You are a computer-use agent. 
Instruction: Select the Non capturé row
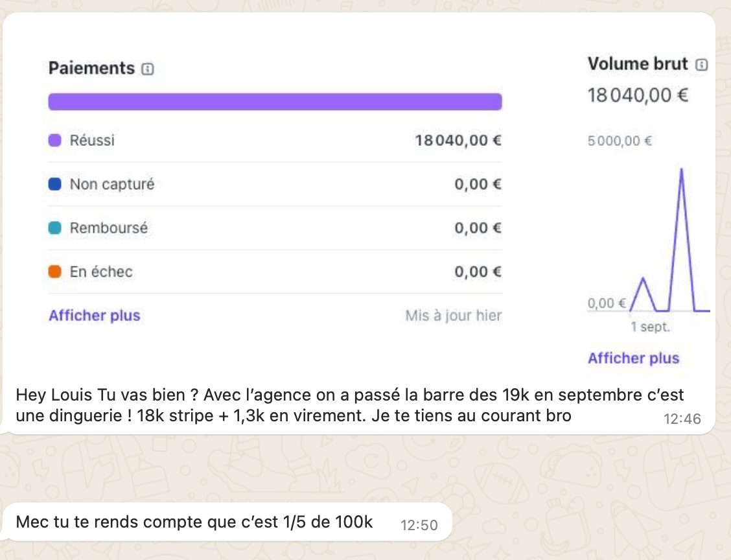(275, 184)
